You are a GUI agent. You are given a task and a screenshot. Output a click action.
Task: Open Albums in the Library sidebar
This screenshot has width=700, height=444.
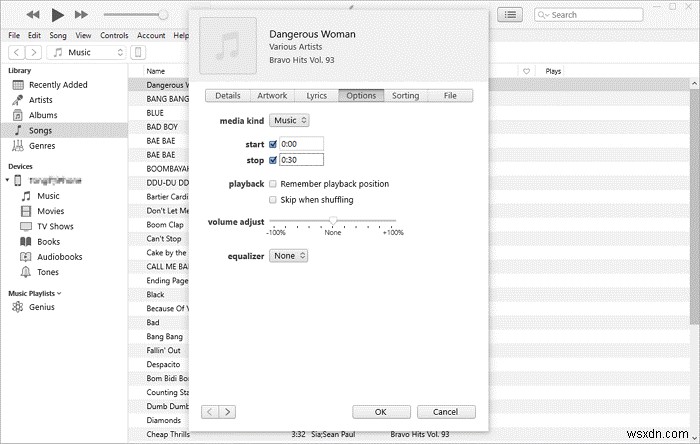43,115
